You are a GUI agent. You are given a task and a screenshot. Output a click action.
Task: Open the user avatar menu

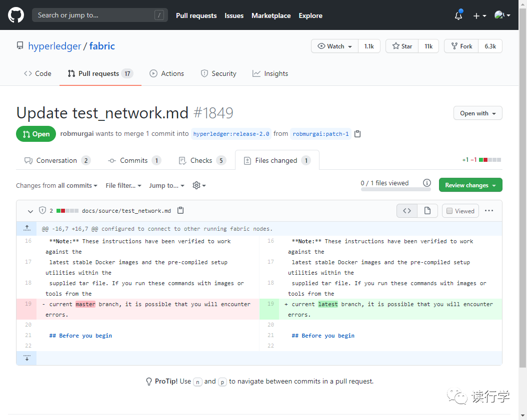(502, 15)
